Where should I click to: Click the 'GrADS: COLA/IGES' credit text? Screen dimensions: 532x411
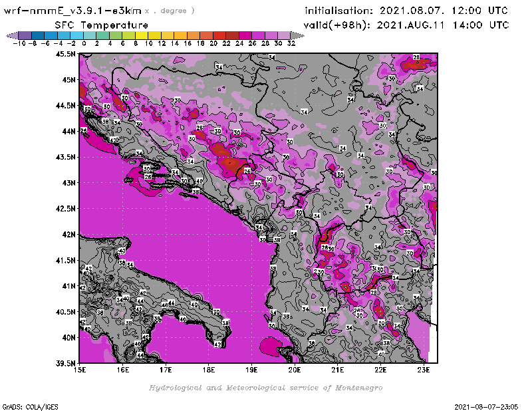pos(30,407)
